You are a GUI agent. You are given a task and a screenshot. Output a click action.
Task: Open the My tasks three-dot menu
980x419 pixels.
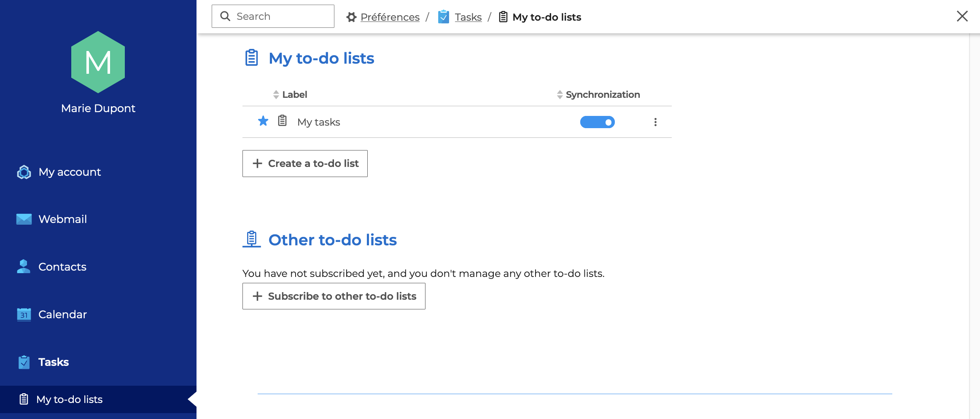655,122
